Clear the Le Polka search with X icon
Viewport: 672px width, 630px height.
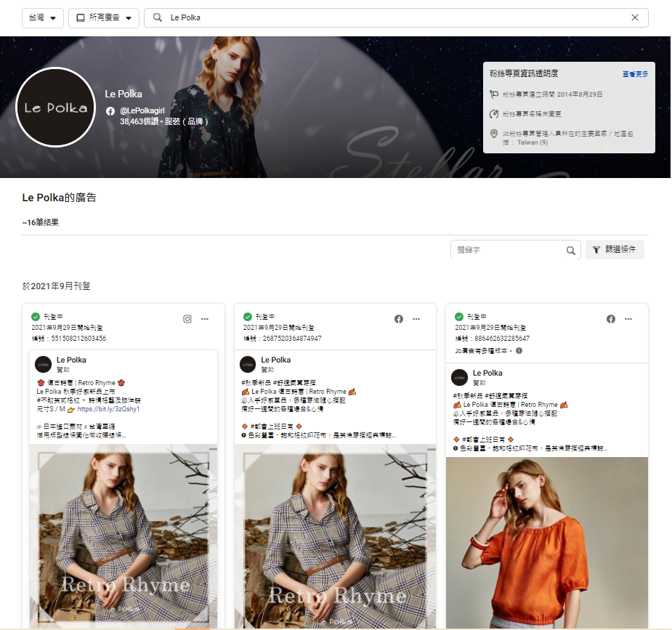coord(635,17)
